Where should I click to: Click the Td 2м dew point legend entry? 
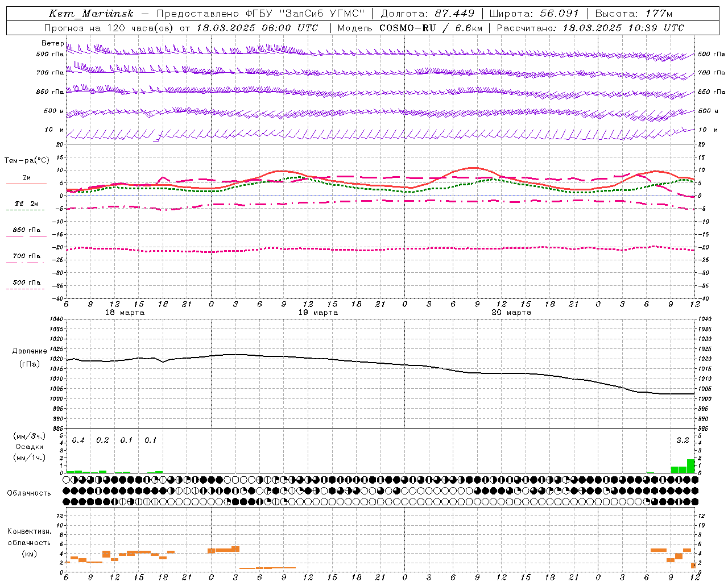pyautogui.click(x=26, y=203)
